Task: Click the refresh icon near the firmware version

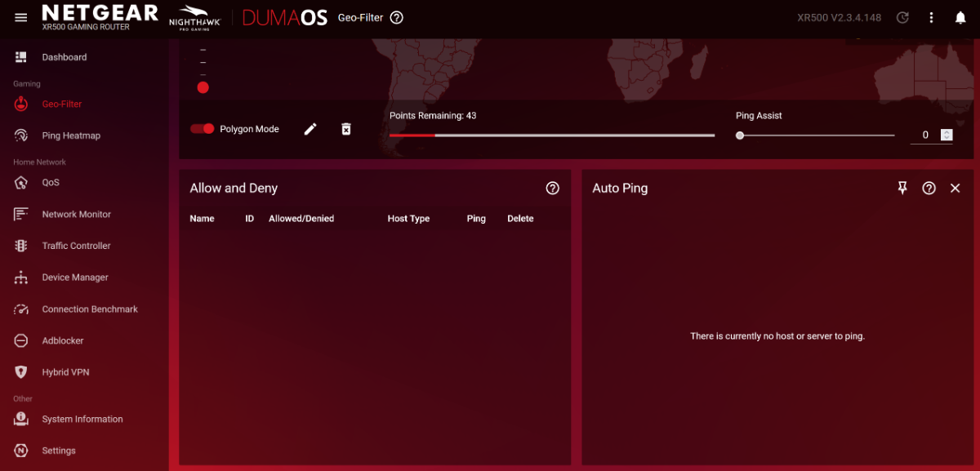Action: [902, 18]
